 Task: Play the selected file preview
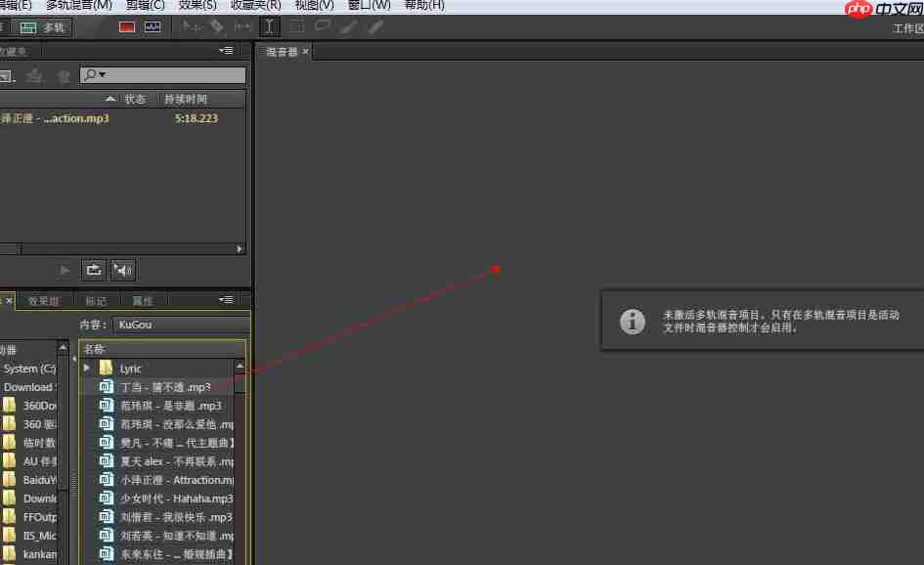[x=65, y=271]
